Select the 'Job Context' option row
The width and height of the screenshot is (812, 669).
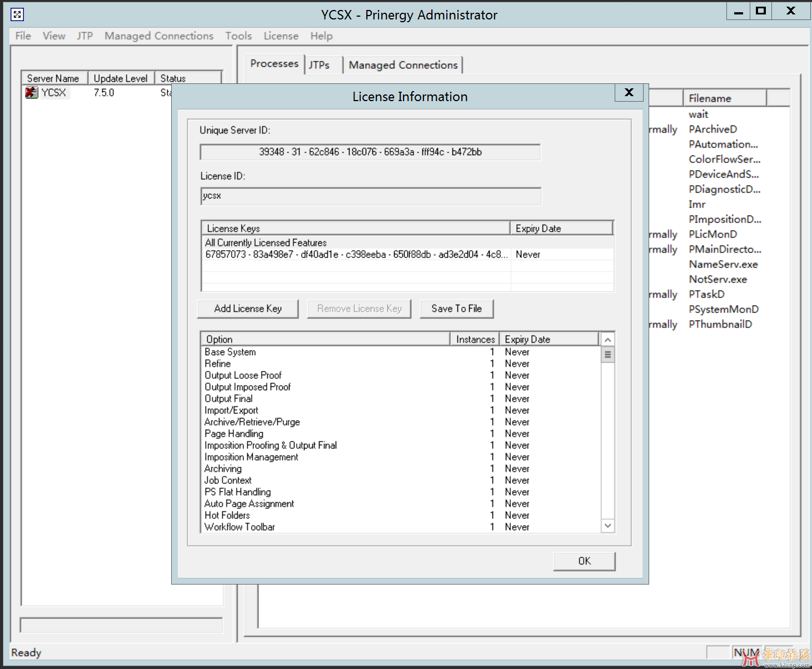coord(401,480)
